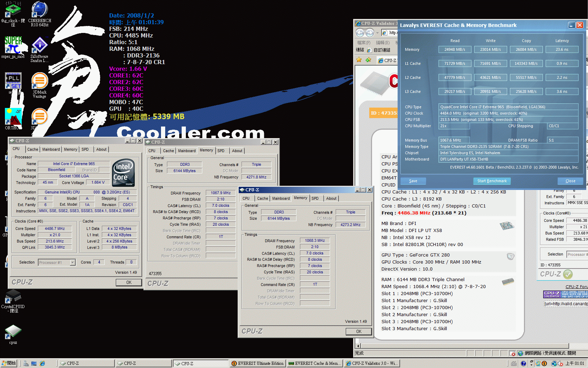The height and width of the screenshot is (368, 588).
Task: Click the 自訂連結 links bar item
Action: pos(378,50)
